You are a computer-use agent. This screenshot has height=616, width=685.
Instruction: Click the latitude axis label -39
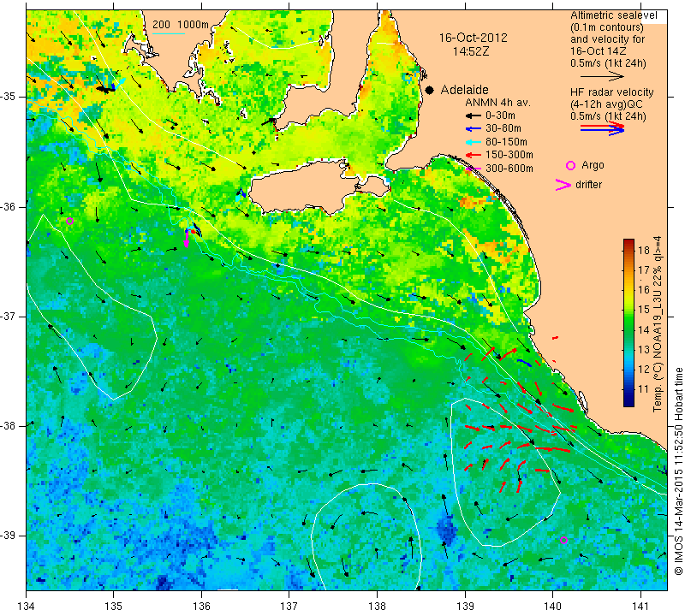[9, 536]
